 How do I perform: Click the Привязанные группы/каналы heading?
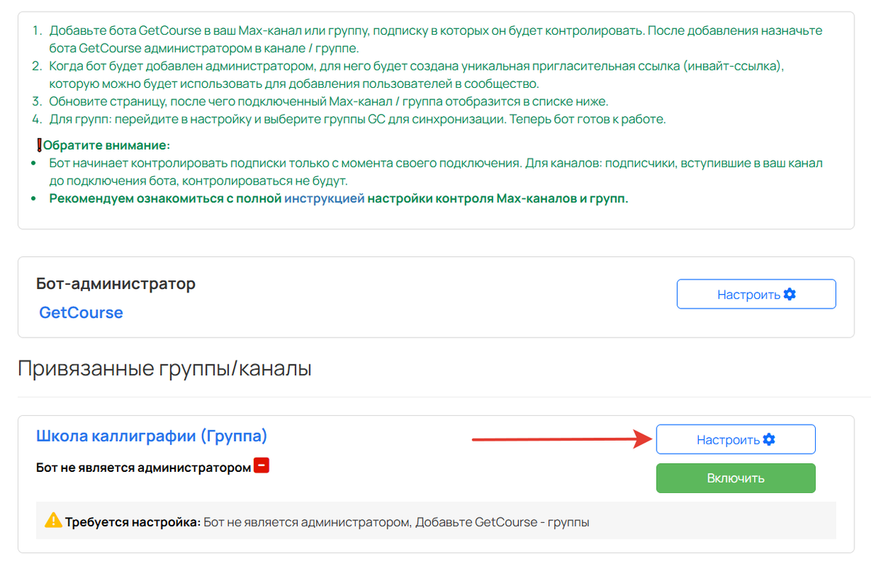(x=164, y=367)
